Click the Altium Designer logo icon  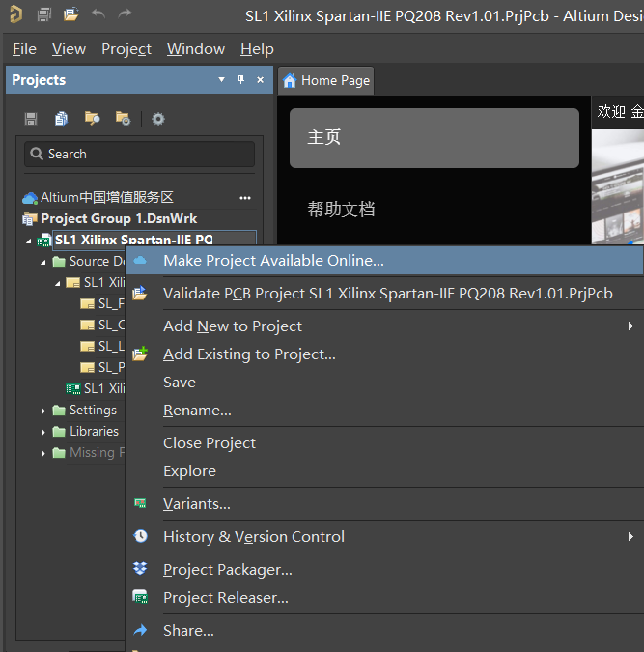coord(15,14)
